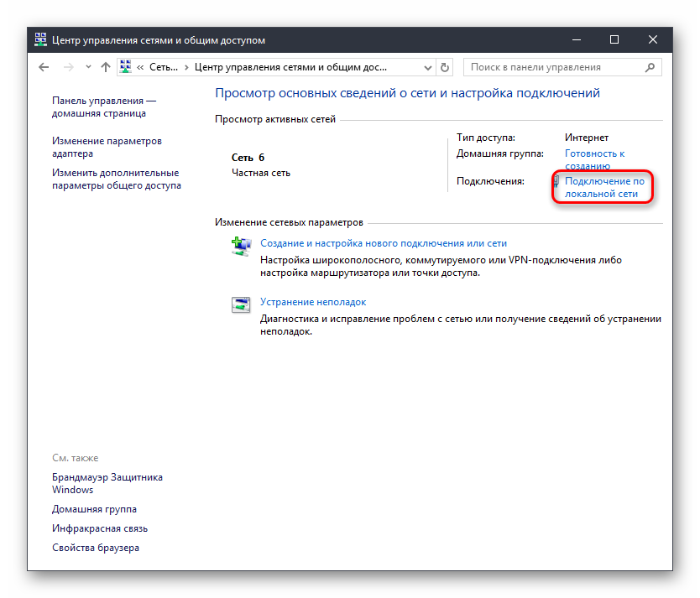The height and width of the screenshot is (598, 700).
Task: Open Изменение параметров адаптера
Action: coord(107,148)
